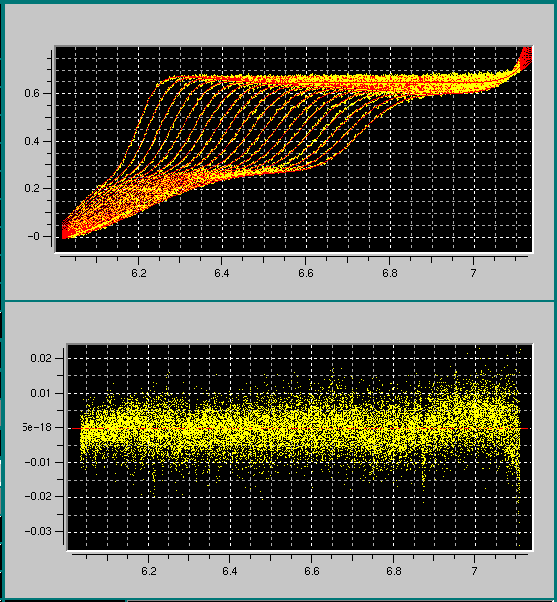Image resolution: width=557 pixels, height=602 pixels.
Task: Click the 7 x-axis label of upper plot
Action: pos(473,273)
